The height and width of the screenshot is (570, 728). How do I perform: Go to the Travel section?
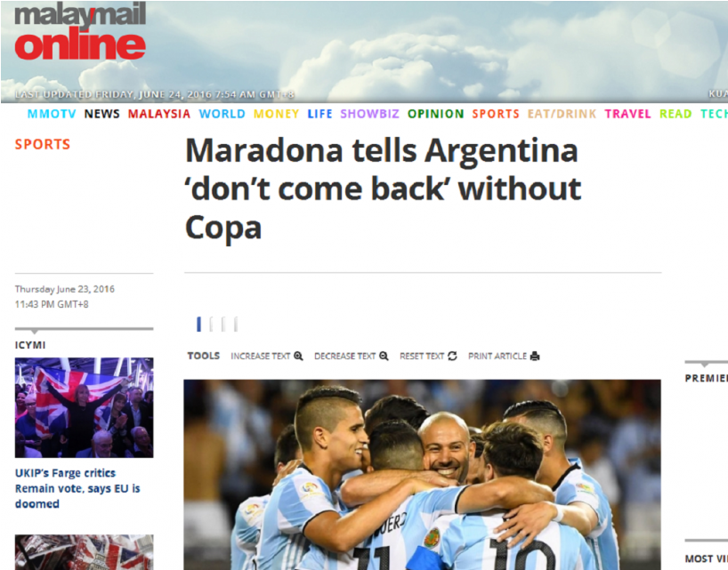click(627, 114)
